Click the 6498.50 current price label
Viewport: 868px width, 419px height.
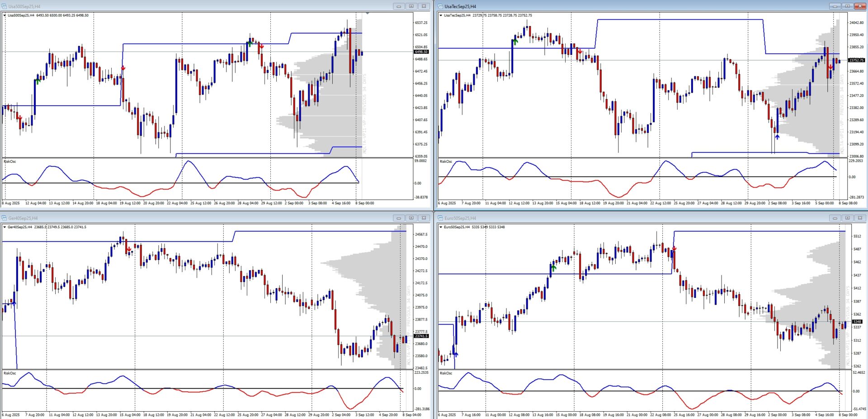[x=421, y=52]
